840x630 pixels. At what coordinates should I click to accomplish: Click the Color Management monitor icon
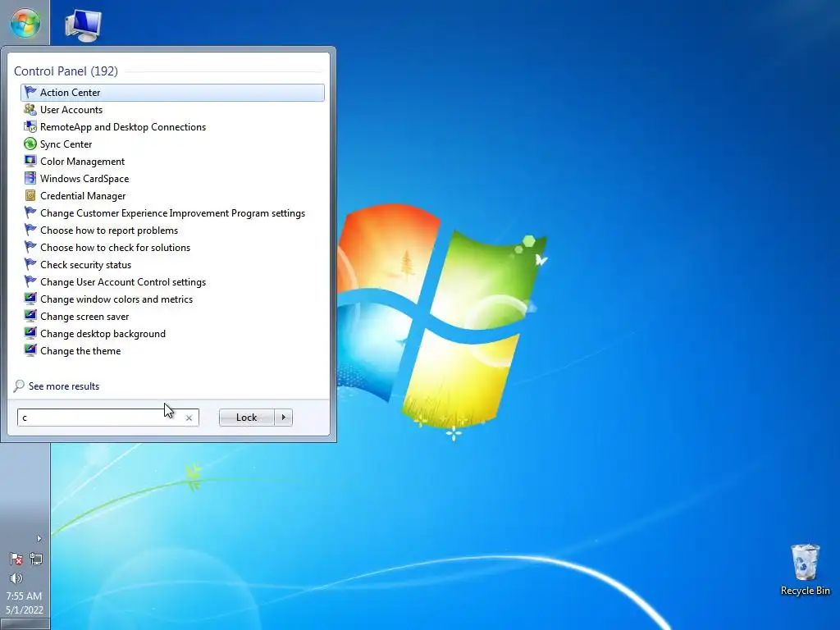click(x=30, y=162)
